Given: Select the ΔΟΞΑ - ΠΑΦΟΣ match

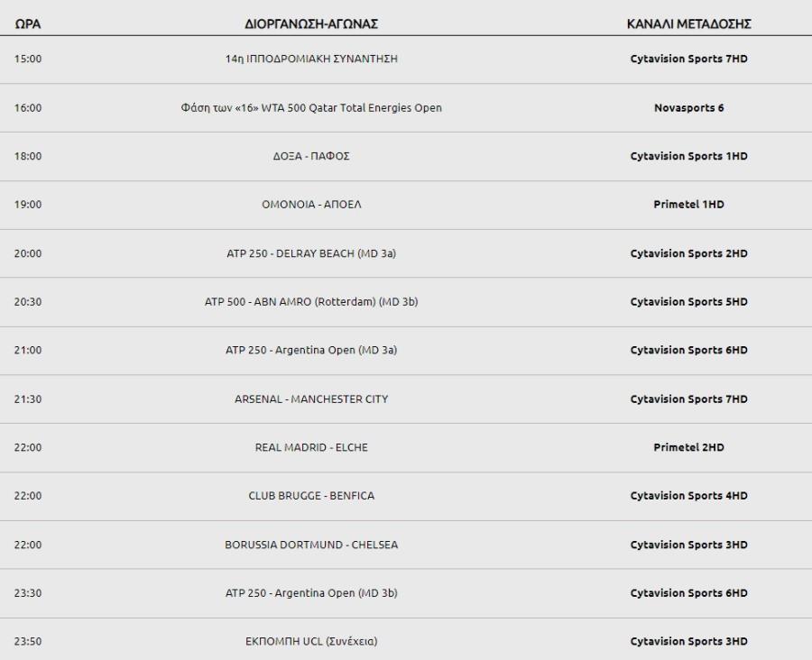Looking at the screenshot, I should tap(311, 157).
